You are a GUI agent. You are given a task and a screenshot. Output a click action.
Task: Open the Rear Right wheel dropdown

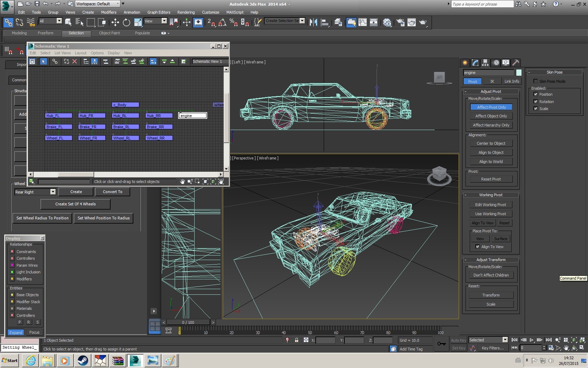tap(53, 192)
